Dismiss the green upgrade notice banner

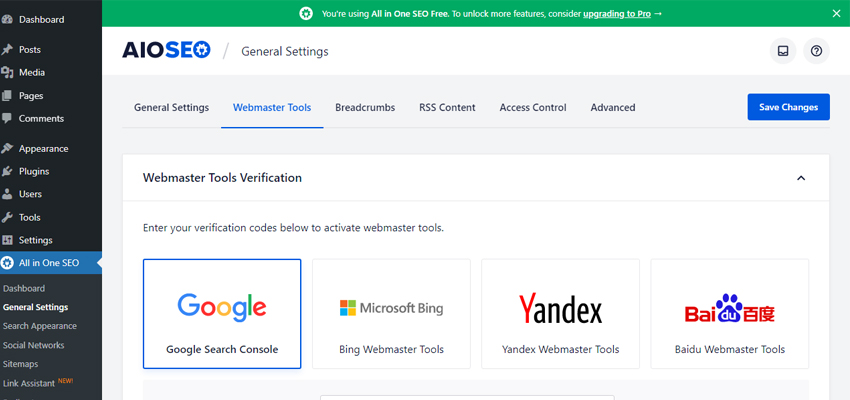tap(836, 13)
